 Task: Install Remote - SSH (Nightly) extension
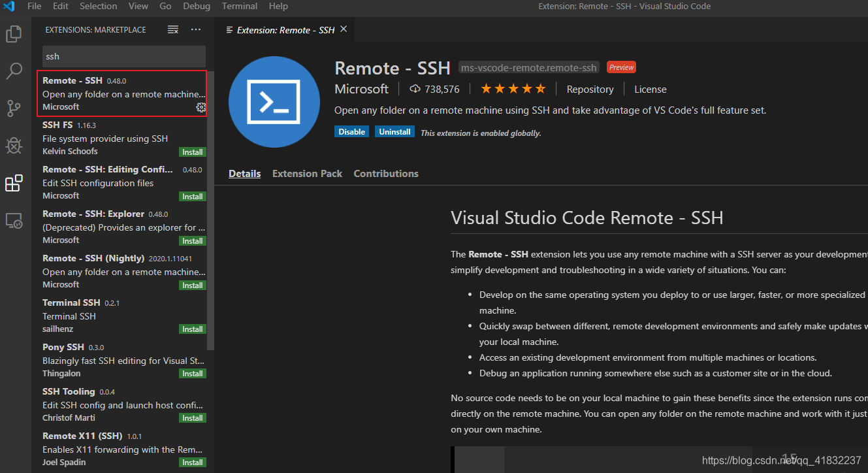[x=193, y=285]
